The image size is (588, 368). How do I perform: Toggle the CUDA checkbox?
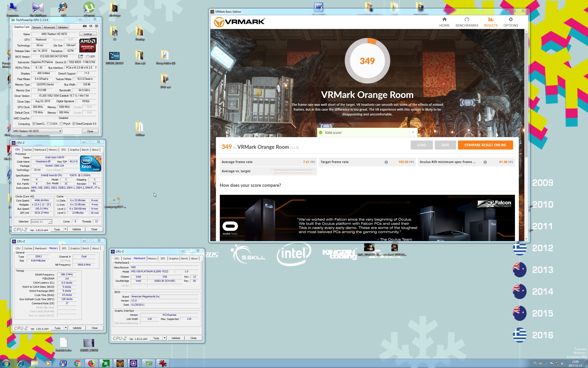pyautogui.click(x=48, y=124)
